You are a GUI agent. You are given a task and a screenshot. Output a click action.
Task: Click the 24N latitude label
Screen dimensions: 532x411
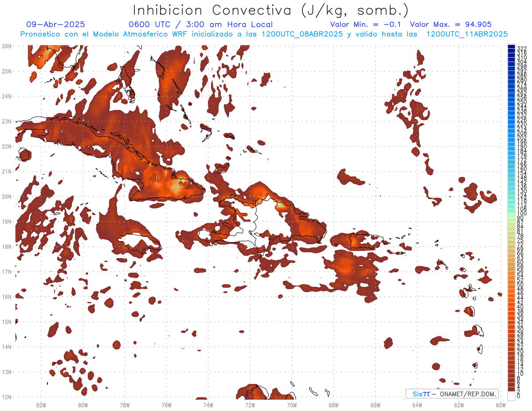[6, 96]
